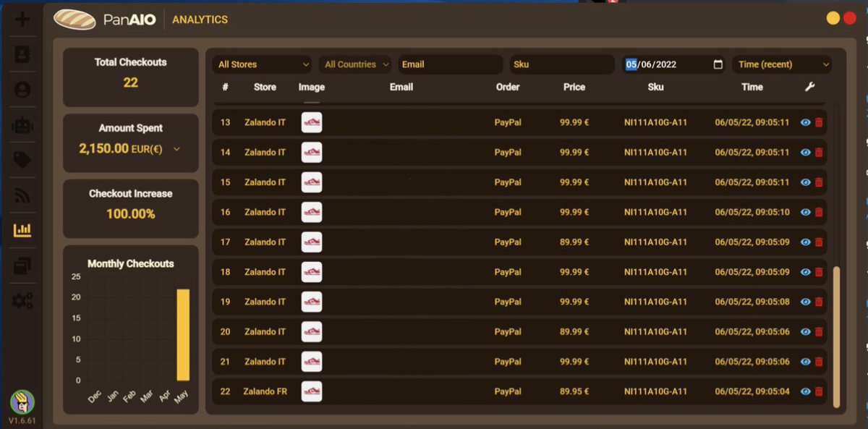Open the stacked cards icon in sidebar

point(22,266)
